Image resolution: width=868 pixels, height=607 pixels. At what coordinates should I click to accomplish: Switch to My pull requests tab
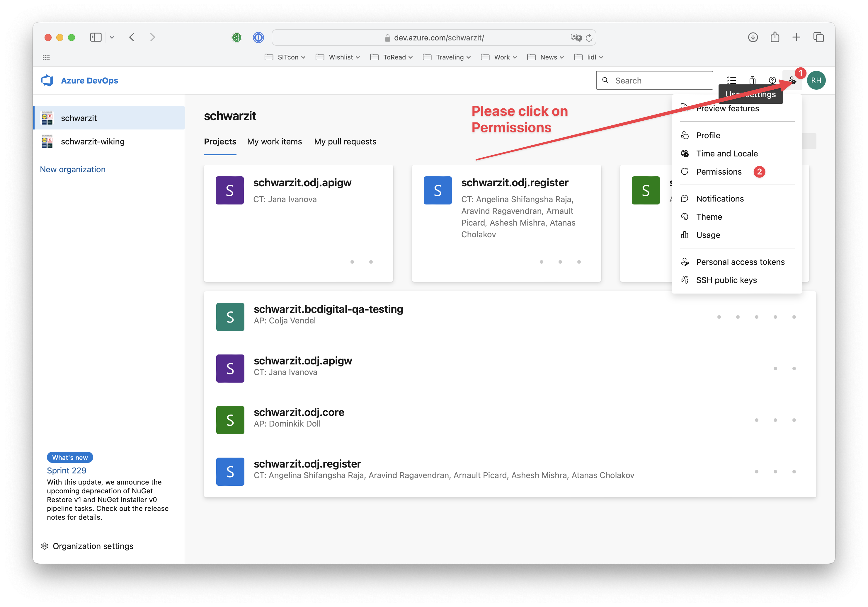coord(345,142)
